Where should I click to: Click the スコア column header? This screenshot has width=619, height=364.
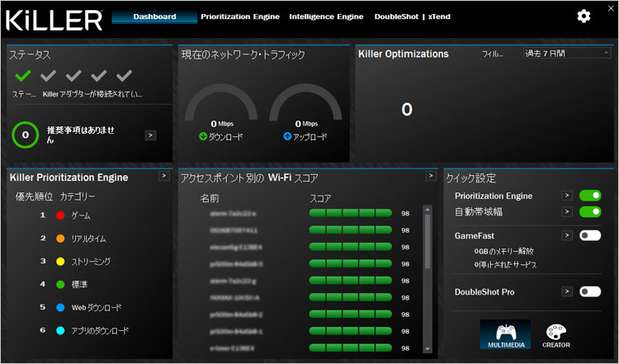coord(320,198)
